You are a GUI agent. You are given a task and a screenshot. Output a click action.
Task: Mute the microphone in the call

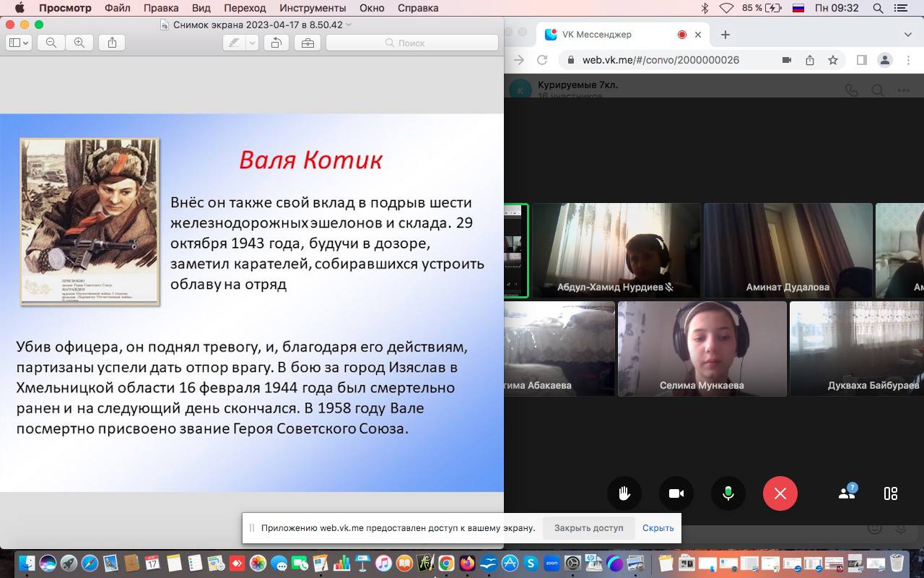(728, 493)
